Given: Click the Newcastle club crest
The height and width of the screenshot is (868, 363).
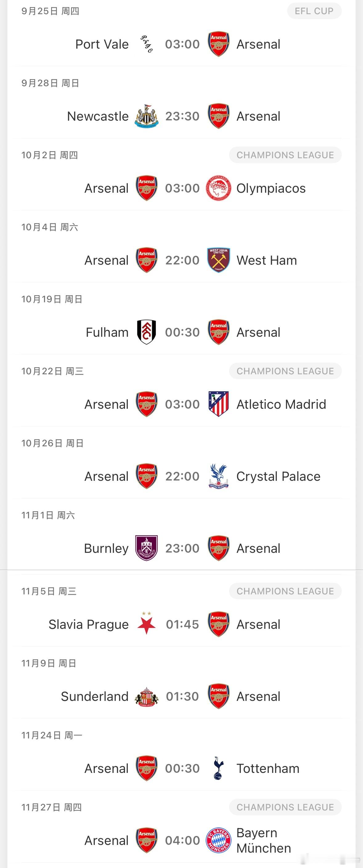Looking at the screenshot, I should [x=146, y=116].
